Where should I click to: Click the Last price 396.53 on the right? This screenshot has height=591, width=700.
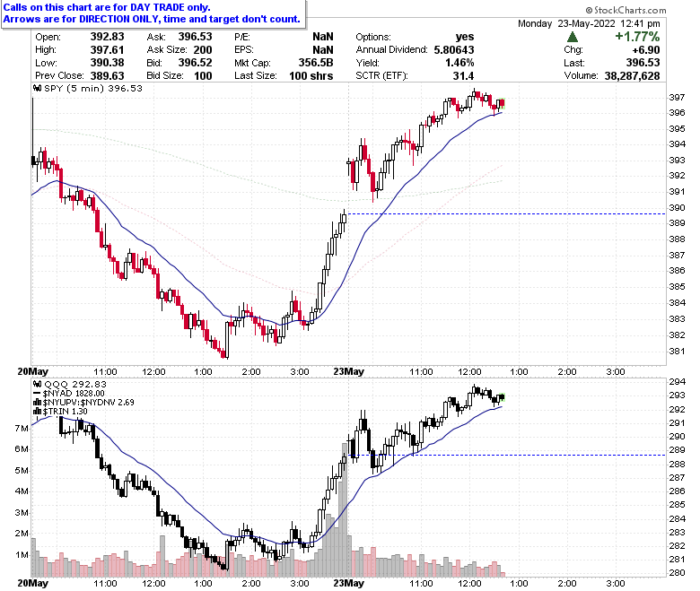tap(643, 63)
